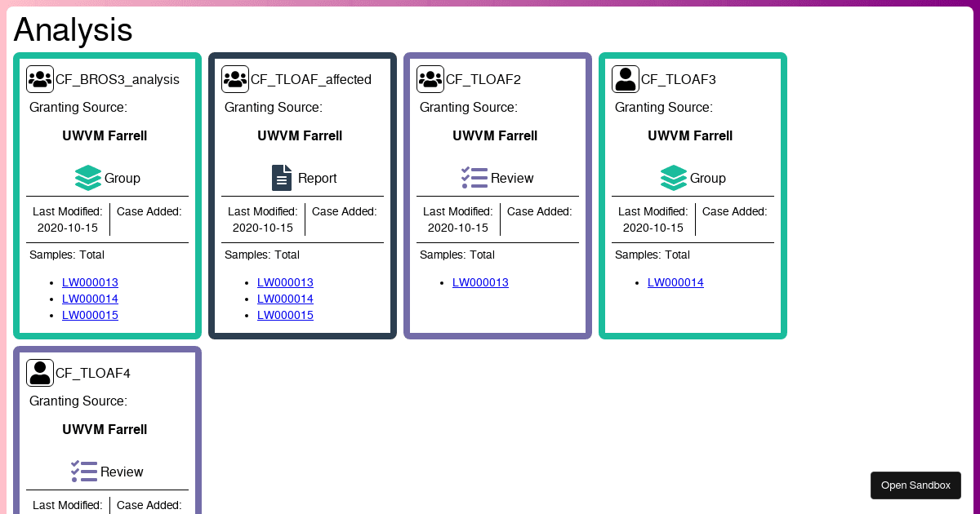
Task: Click the Analysis page heading
Action: [x=72, y=29]
